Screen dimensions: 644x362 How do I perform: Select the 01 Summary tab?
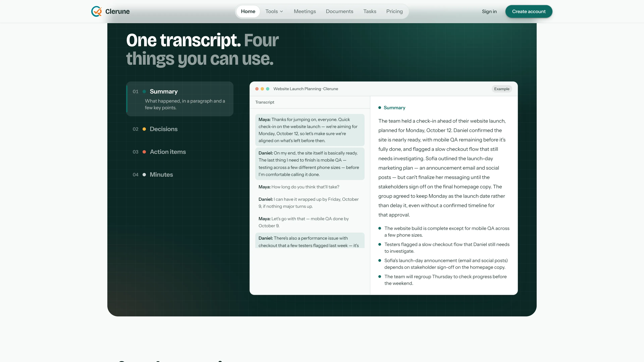point(180,99)
